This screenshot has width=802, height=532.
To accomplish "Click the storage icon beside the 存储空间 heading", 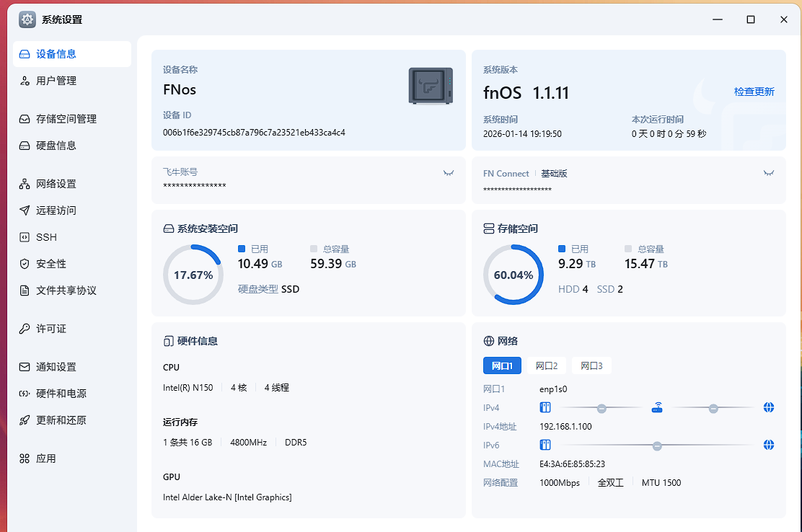I will [488, 229].
